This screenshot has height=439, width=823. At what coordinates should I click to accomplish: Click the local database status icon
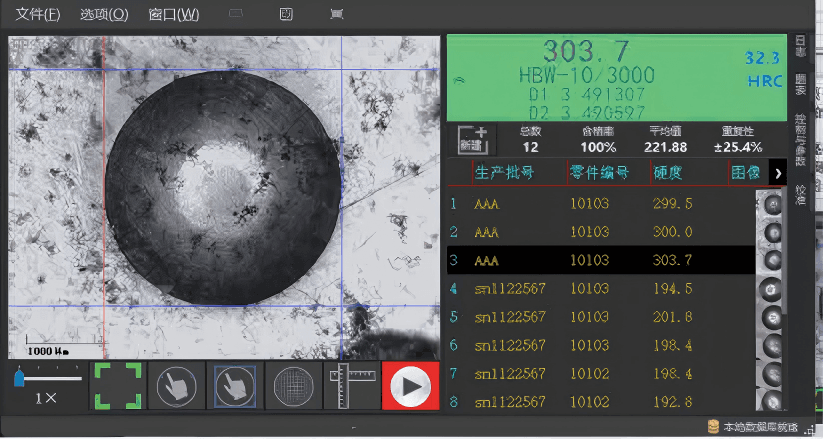tap(712, 427)
